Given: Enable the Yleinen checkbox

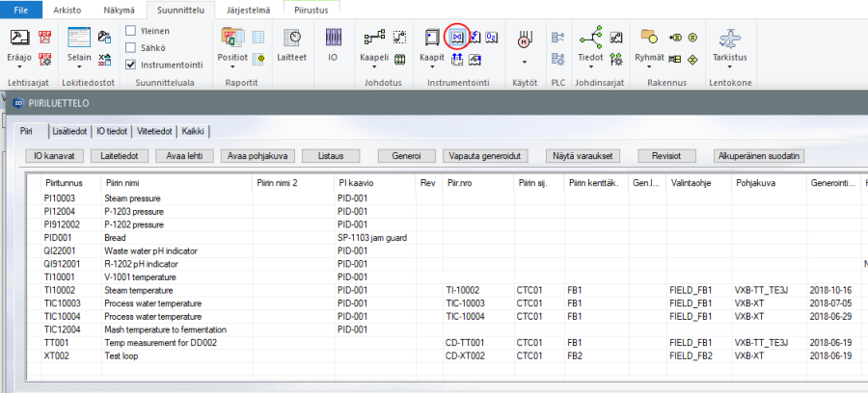Looking at the screenshot, I should [x=131, y=29].
